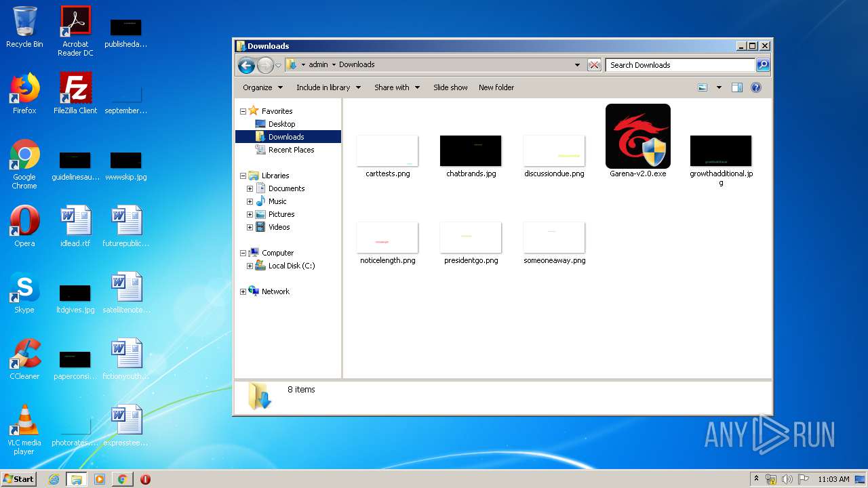The height and width of the screenshot is (488, 868).
Task: Click the Explorer forward arrow button
Action: [265, 65]
